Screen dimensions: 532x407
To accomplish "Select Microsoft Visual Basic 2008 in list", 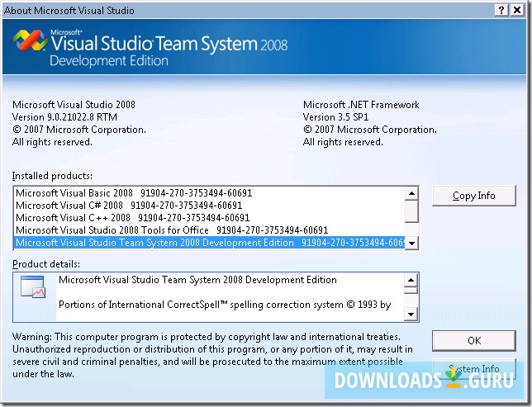I will click(210, 193).
